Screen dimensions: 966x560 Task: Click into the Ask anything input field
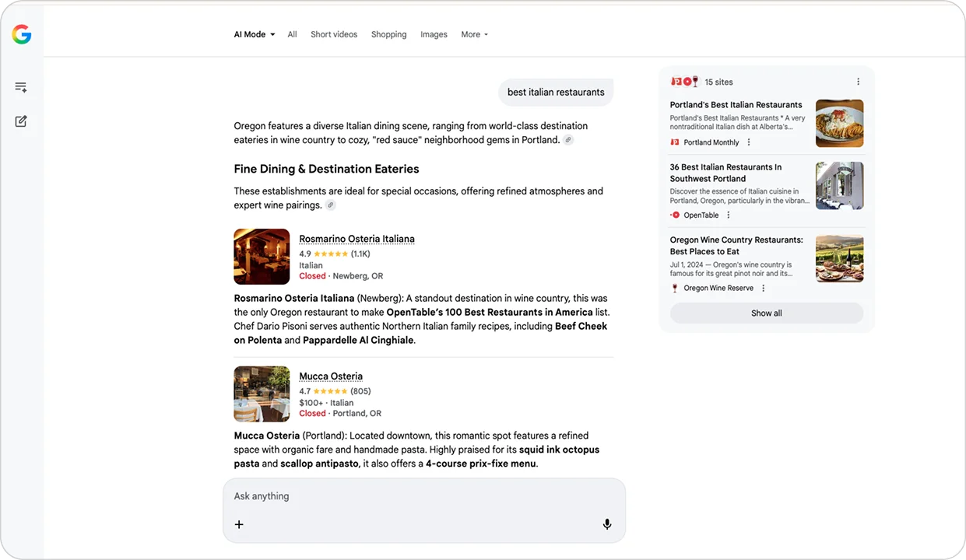coord(424,496)
